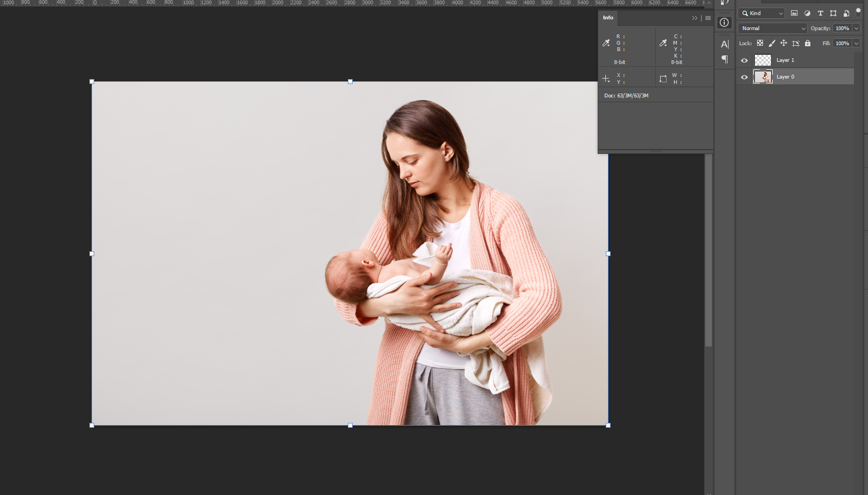
Task: Open the Normal blend mode dropdown
Action: (773, 29)
